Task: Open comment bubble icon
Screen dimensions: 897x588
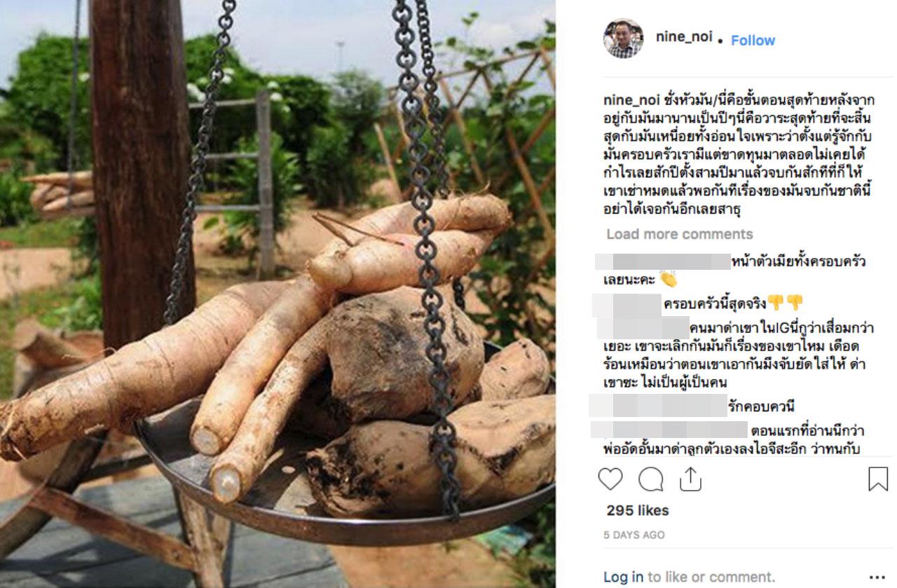Action: (650, 479)
